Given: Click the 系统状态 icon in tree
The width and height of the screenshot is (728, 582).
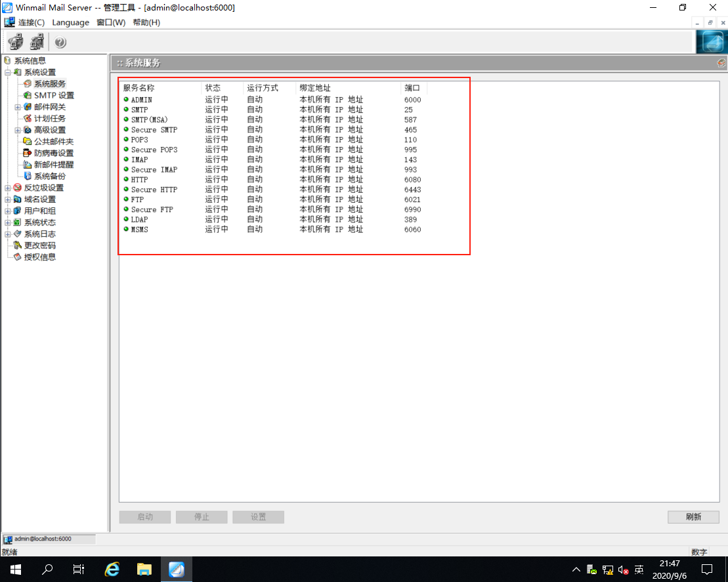Looking at the screenshot, I should (18, 222).
